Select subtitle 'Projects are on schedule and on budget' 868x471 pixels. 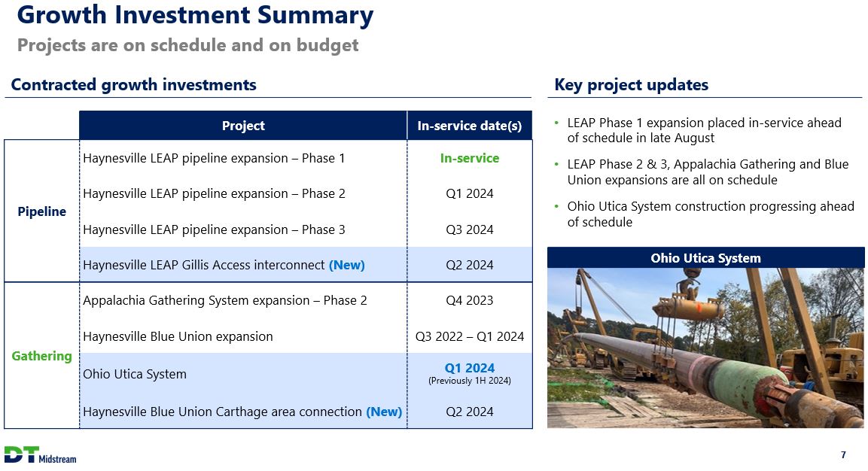187,45
